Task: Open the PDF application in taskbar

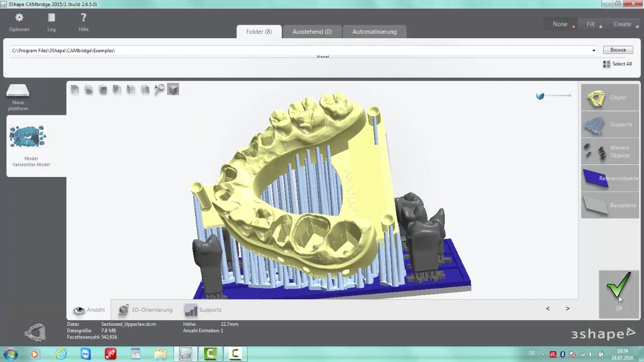Action: [110, 354]
